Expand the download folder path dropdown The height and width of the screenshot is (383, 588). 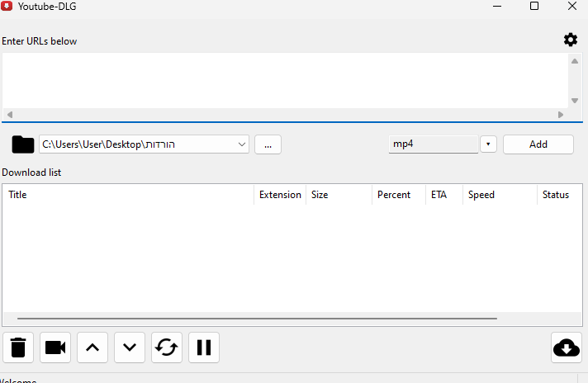click(242, 144)
